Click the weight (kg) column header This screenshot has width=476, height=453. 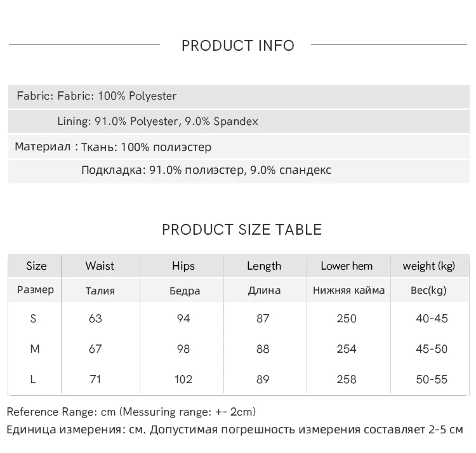[429, 266]
